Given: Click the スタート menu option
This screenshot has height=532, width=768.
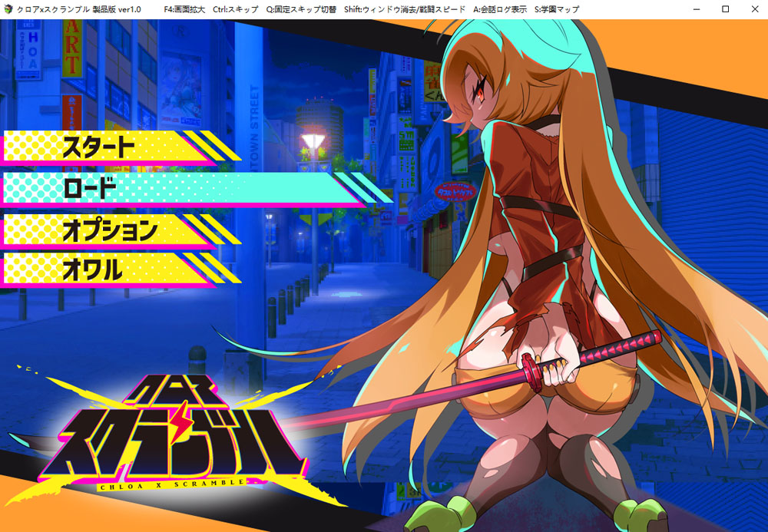Looking at the screenshot, I should click(x=98, y=147).
